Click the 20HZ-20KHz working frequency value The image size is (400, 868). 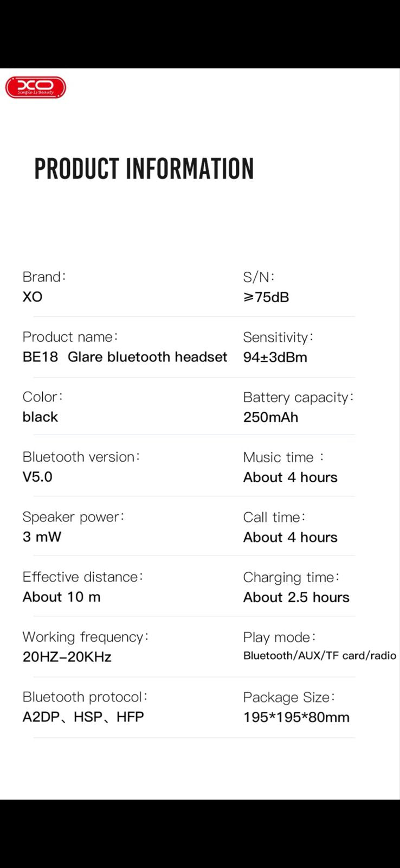[67, 657]
